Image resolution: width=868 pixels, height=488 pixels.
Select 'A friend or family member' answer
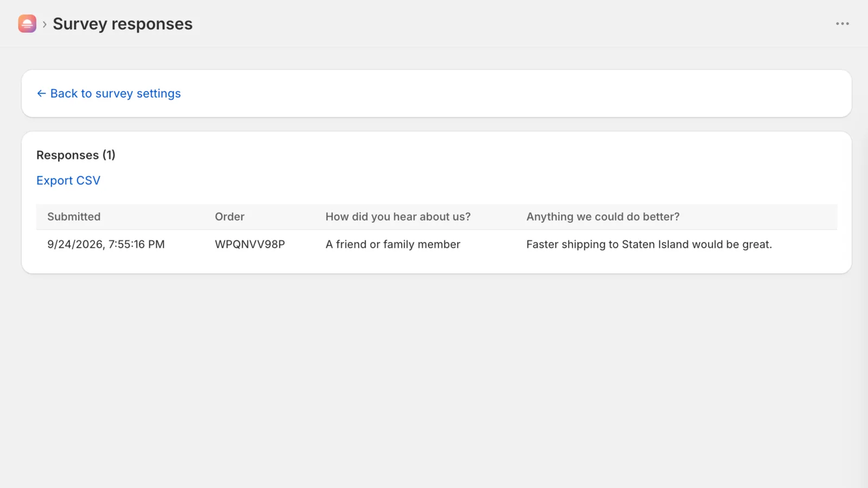393,245
